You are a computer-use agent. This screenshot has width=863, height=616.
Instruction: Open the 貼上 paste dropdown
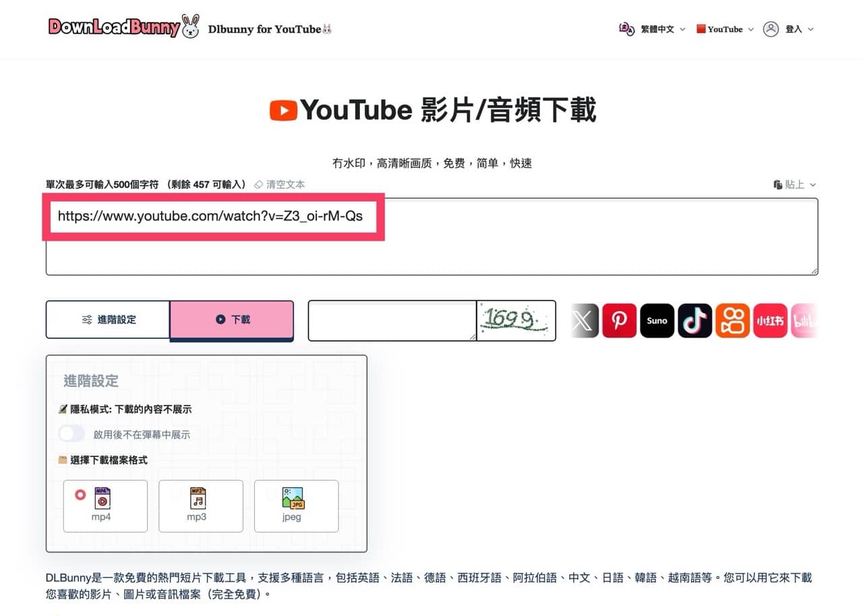795,185
